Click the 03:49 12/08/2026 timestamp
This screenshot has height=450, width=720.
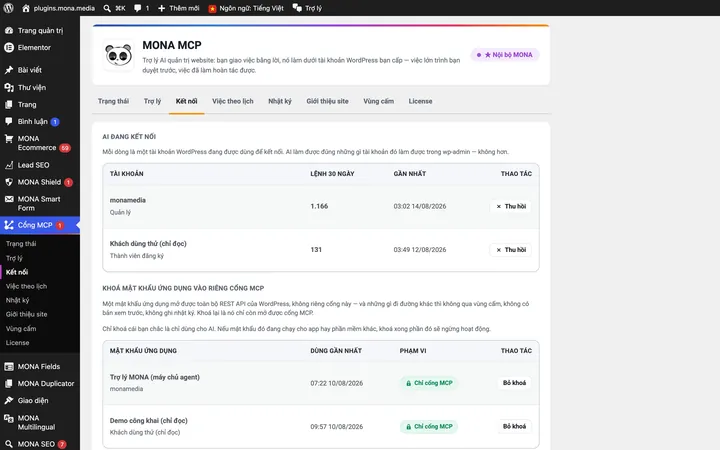point(420,250)
